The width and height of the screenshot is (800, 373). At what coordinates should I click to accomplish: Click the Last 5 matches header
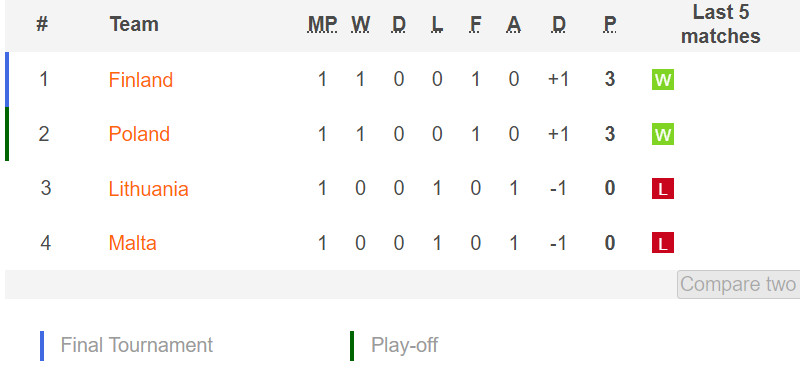(x=720, y=24)
